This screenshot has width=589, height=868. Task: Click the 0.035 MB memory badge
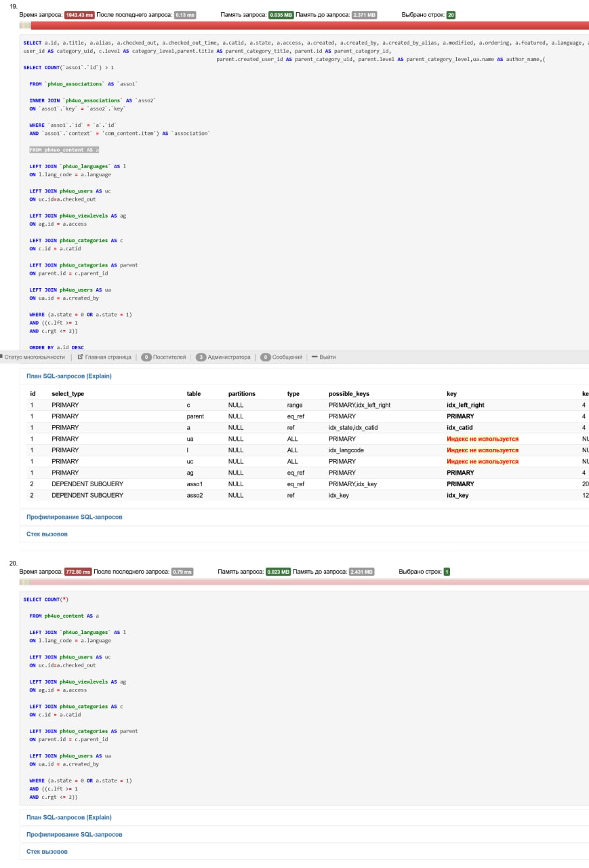coord(281,14)
